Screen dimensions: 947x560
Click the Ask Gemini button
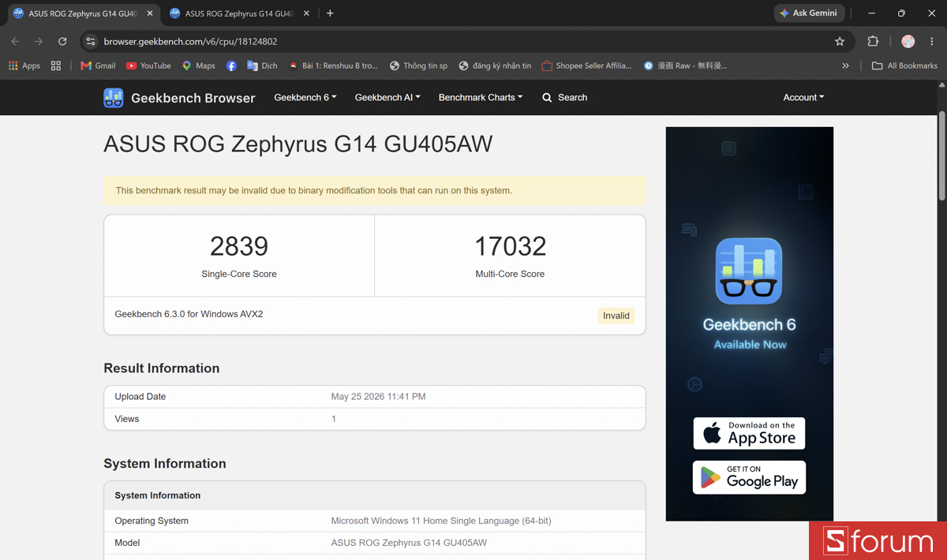pos(809,13)
